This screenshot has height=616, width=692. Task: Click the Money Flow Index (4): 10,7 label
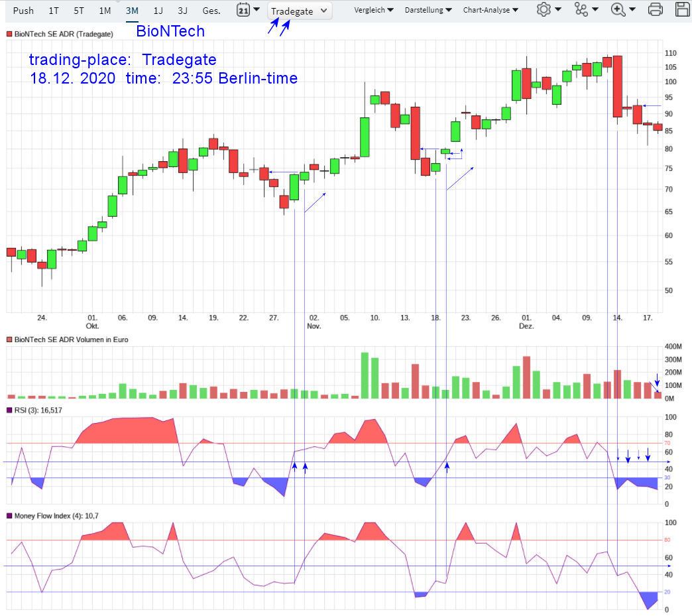56,516
